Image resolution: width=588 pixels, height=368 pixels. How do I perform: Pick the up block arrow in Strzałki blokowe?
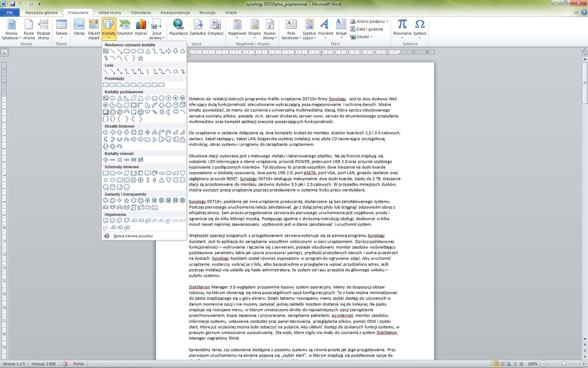120,132
